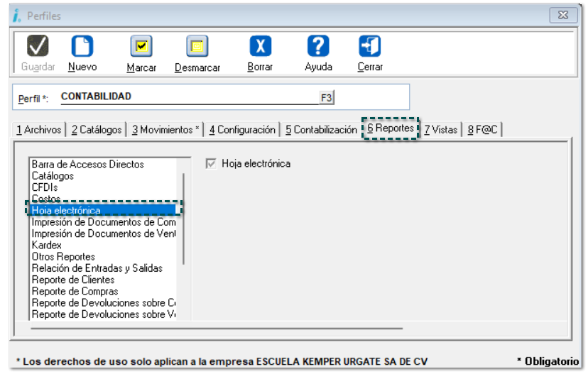Switch to the 2 Catálogos tab
588x374 pixels.
(x=97, y=130)
